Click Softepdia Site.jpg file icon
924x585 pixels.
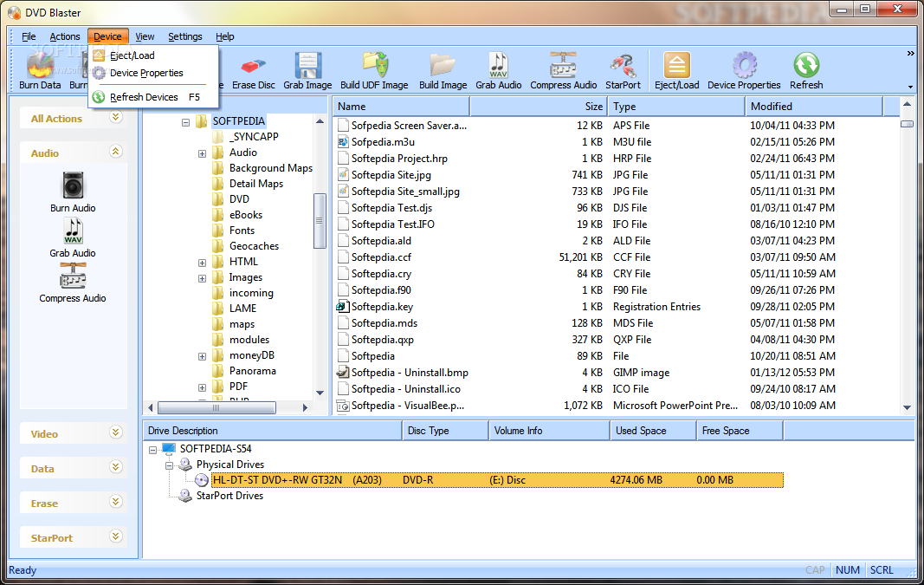343,174
